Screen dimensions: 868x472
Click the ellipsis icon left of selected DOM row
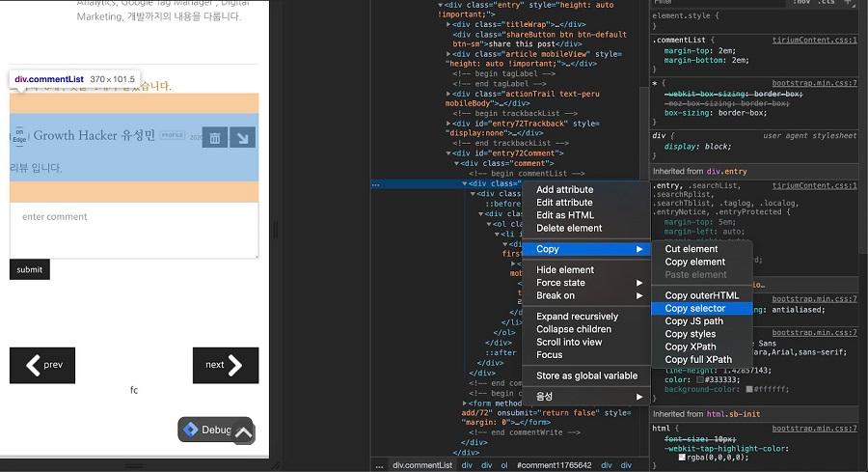pyautogui.click(x=376, y=184)
